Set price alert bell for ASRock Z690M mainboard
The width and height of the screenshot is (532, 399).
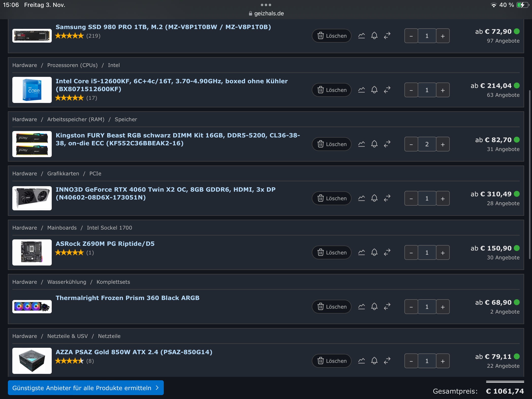pyautogui.click(x=374, y=252)
